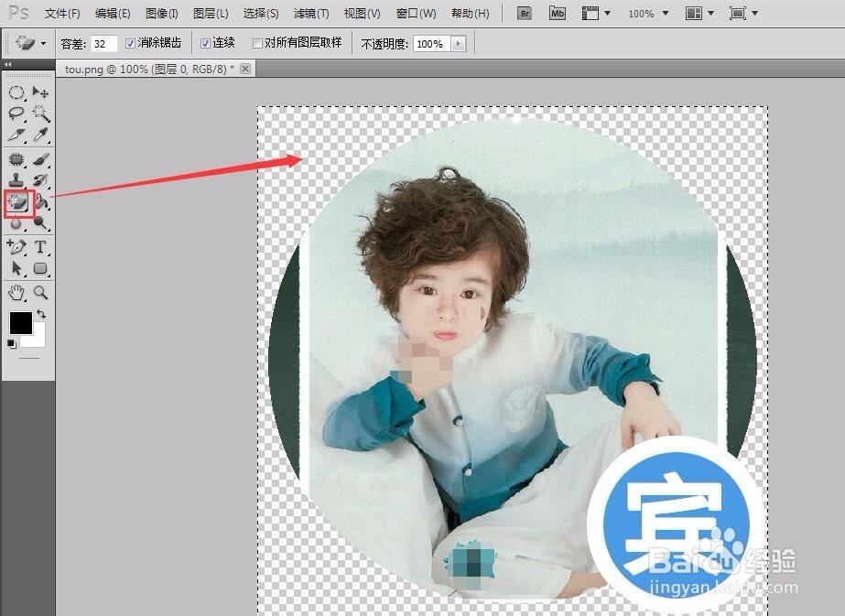Screen dimensions: 845x616
Task: Uncheck the 连续 option
Action: click(204, 42)
